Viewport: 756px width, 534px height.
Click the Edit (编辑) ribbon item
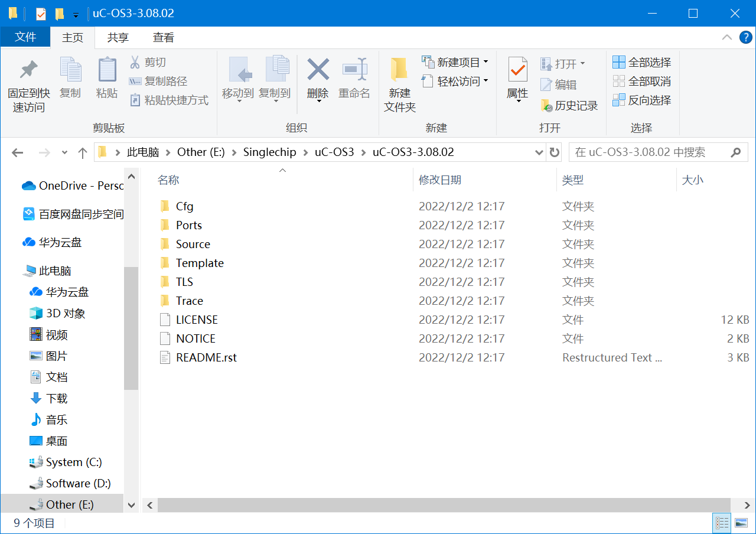[558, 84]
